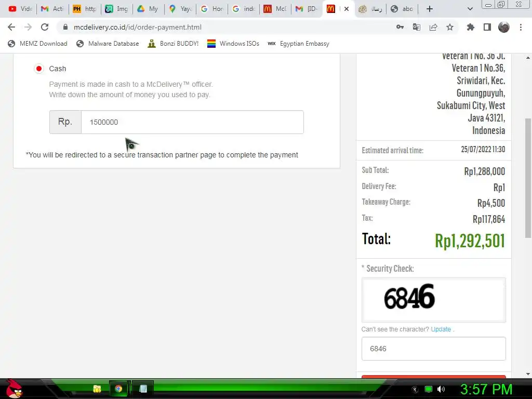Open Windows ISOs bookmark
This screenshot has width=532, height=399.
(x=233, y=44)
